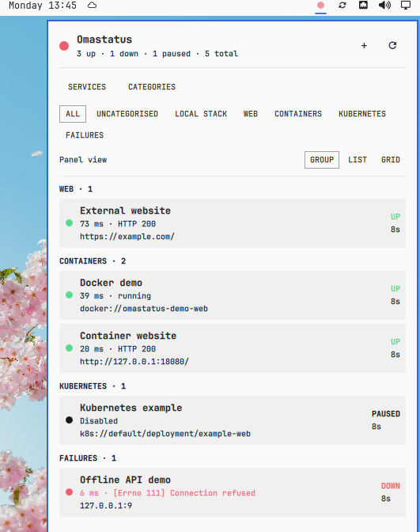Filter by Local Stack category
The height and width of the screenshot is (532, 420).
click(201, 114)
